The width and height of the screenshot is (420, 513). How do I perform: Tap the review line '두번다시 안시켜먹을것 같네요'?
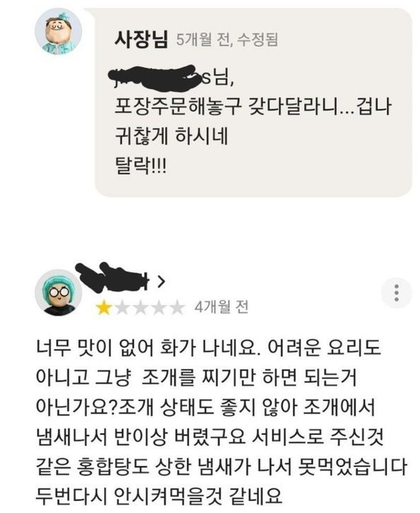[159, 495]
